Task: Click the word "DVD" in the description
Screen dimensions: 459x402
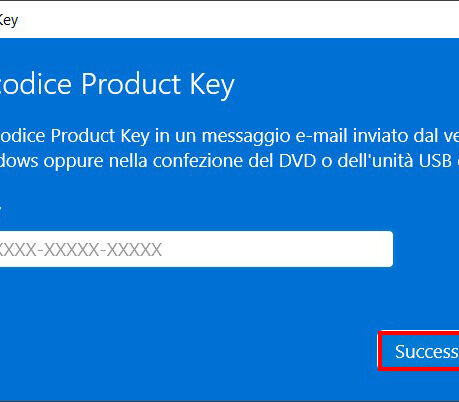Action: click(297, 161)
